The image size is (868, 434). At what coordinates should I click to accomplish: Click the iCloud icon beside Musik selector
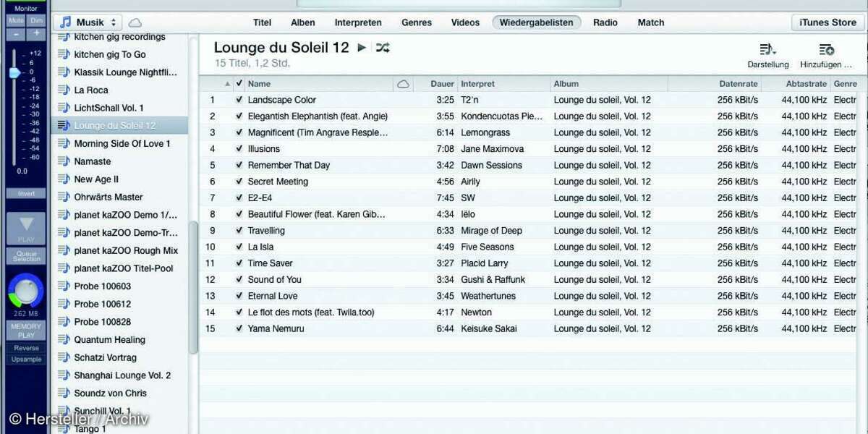pos(135,22)
